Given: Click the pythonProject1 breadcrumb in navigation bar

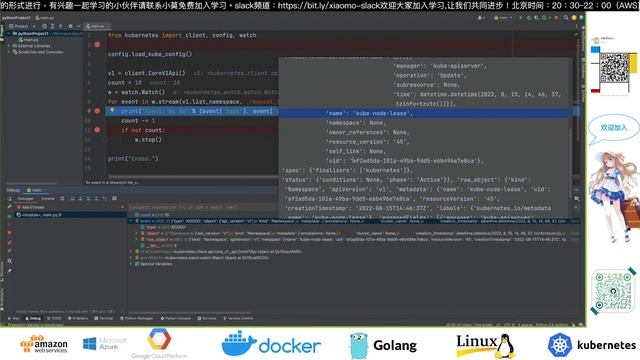Looking at the screenshot, I should [x=16, y=18].
